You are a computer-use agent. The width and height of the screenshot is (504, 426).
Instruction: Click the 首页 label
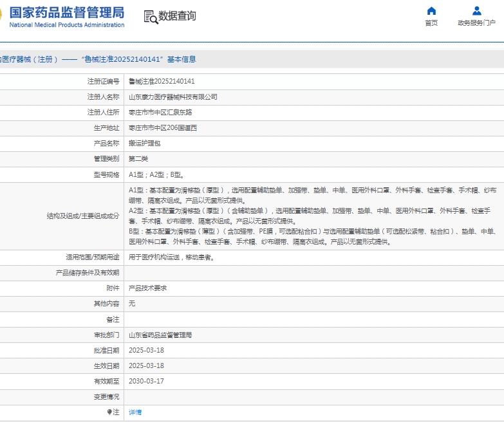pos(431,23)
